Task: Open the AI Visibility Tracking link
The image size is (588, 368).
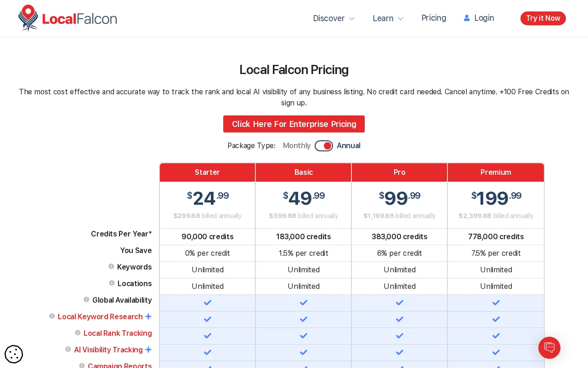Action: 108,350
